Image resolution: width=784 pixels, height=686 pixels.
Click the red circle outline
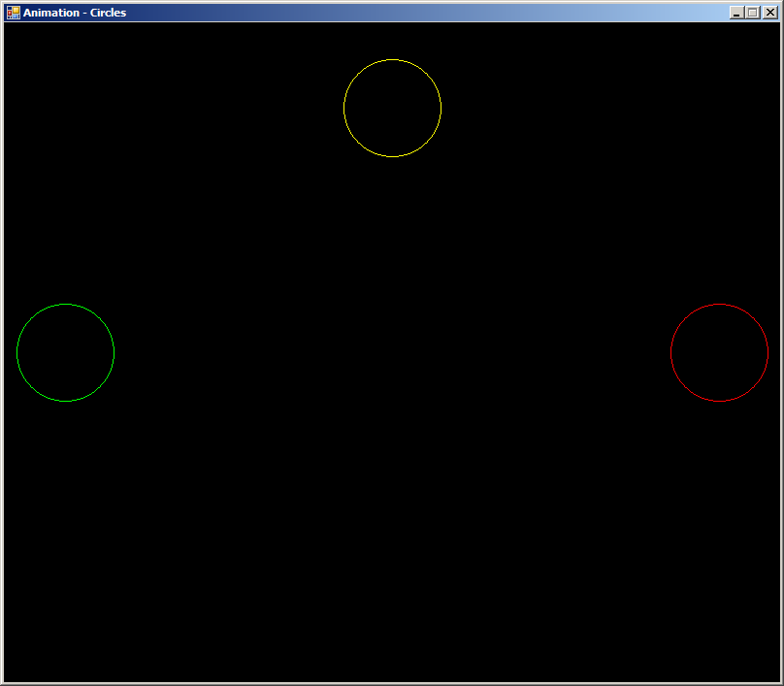click(x=720, y=352)
